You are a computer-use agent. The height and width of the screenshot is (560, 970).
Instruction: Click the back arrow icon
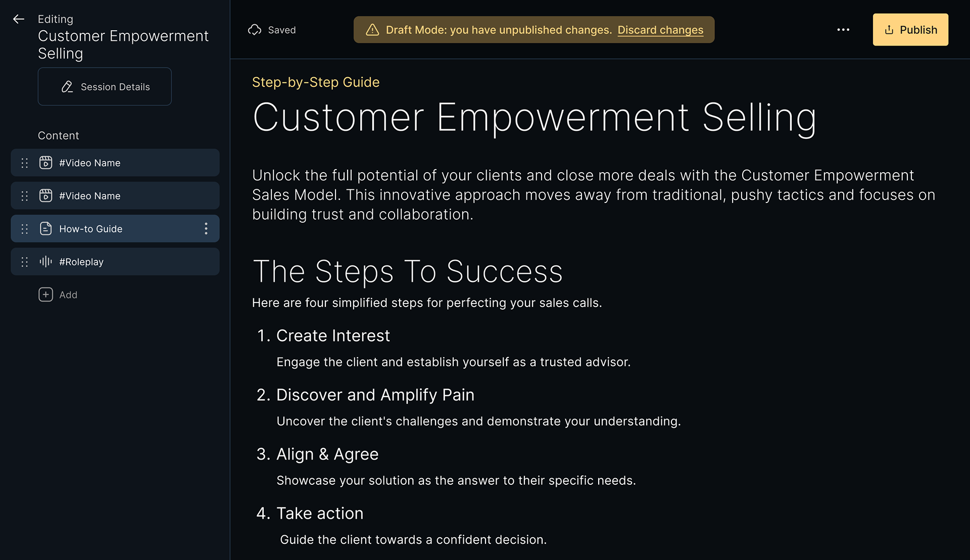tap(19, 19)
